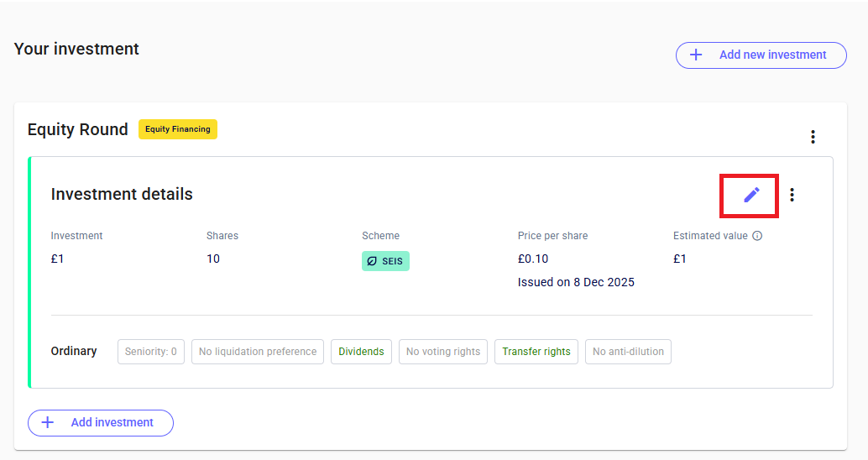
Task: Click the pencil edit icon
Action: click(751, 195)
